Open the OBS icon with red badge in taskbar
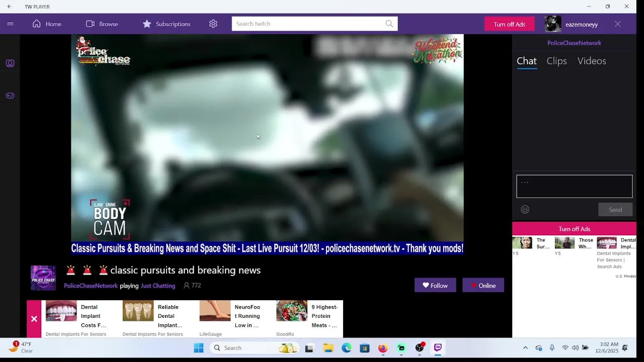644x362 pixels. pos(420,347)
